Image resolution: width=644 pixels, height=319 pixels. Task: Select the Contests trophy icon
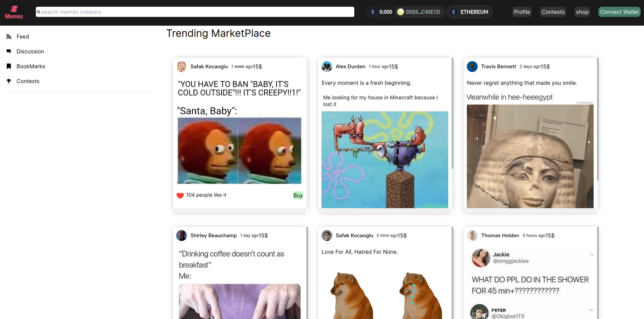[x=8, y=81]
